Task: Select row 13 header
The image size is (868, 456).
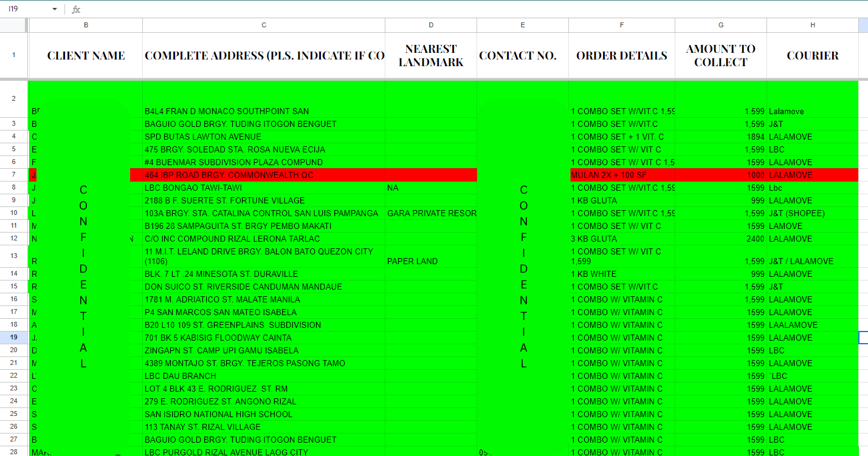Action: tap(13, 256)
